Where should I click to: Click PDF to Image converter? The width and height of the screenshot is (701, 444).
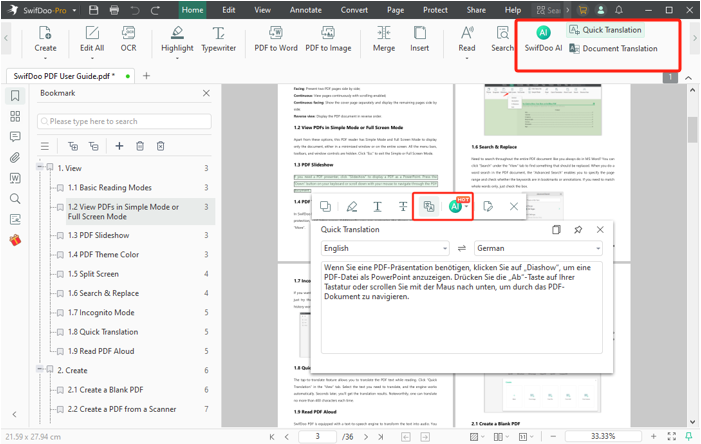click(x=328, y=39)
